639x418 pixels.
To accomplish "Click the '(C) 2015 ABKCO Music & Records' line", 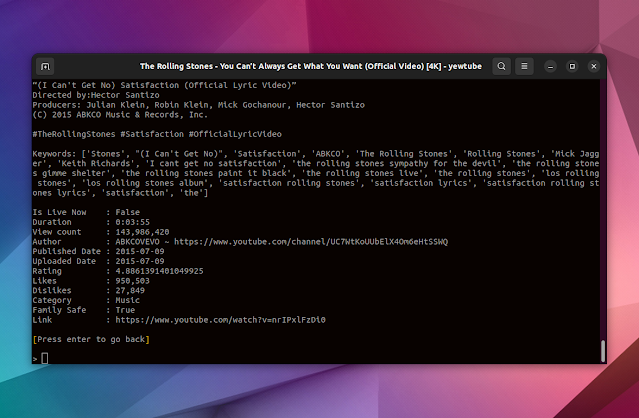I will click(x=120, y=114).
